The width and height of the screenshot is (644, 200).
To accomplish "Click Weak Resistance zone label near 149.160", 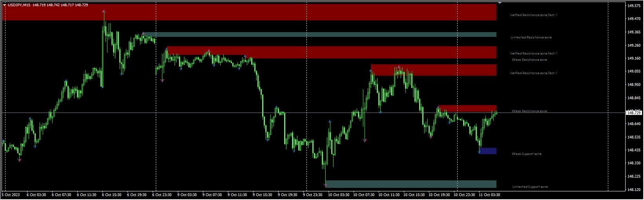I will (x=529, y=60).
